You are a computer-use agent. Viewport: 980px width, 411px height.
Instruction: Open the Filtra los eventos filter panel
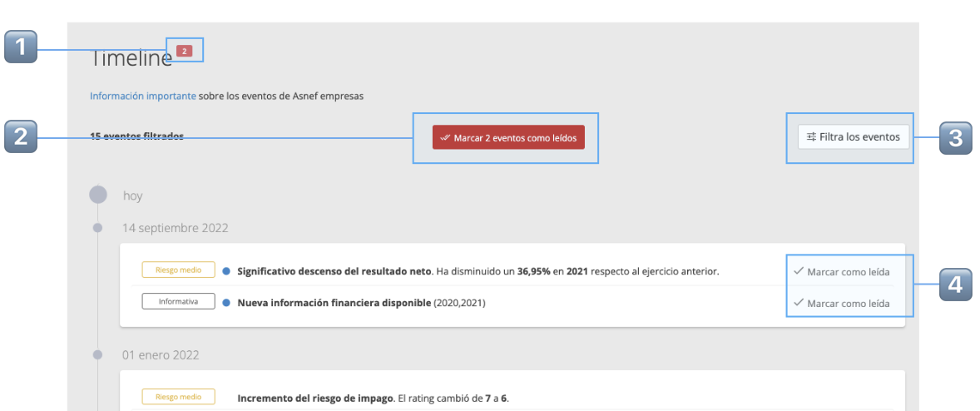[x=853, y=136]
